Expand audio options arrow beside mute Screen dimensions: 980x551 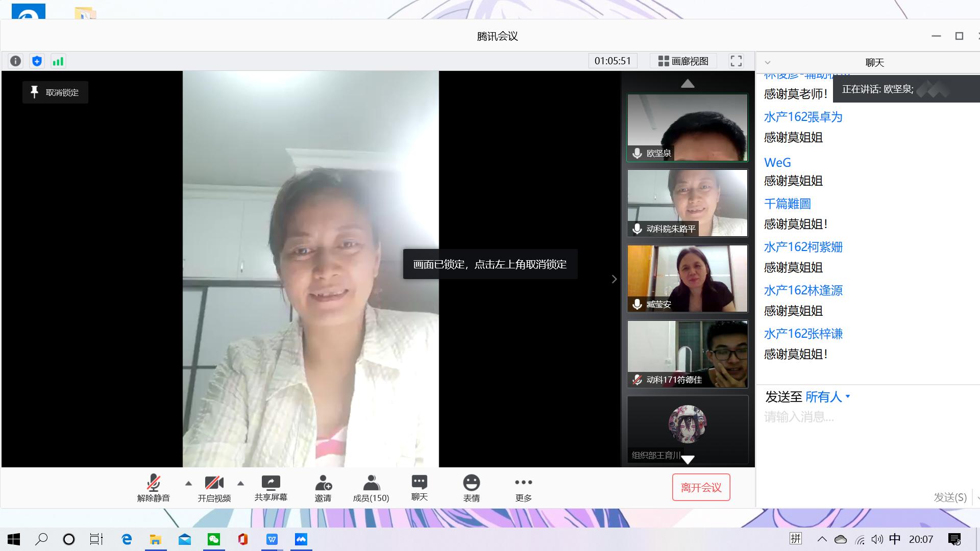(x=188, y=483)
